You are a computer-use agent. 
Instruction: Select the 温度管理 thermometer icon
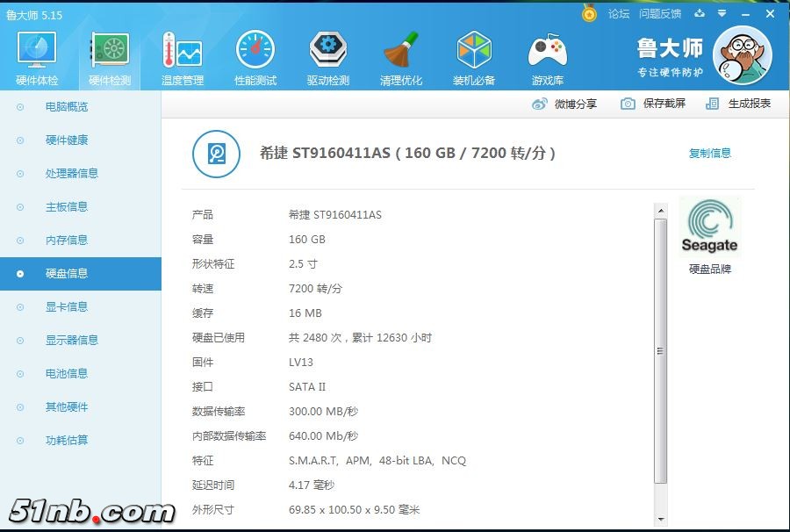(x=182, y=59)
